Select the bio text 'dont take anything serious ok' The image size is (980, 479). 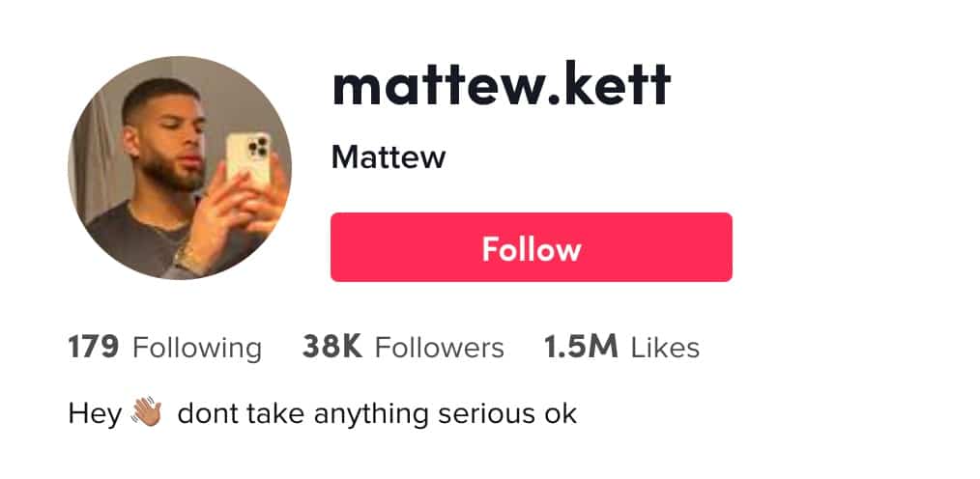(377, 413)
